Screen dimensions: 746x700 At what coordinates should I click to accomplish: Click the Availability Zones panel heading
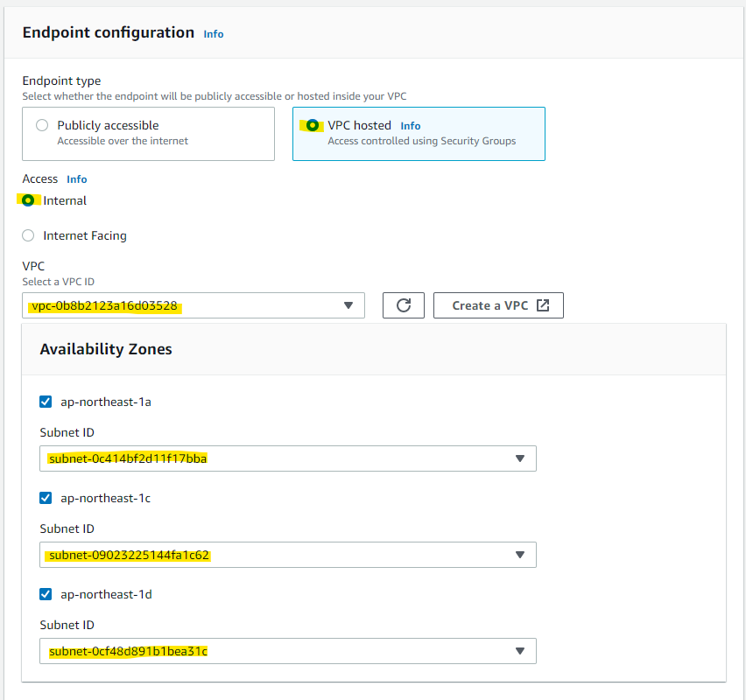pos(106,349)
